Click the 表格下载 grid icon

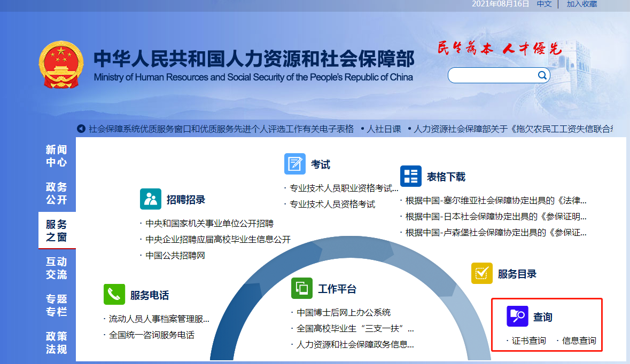pyautogui.click(x=410, y=176)
